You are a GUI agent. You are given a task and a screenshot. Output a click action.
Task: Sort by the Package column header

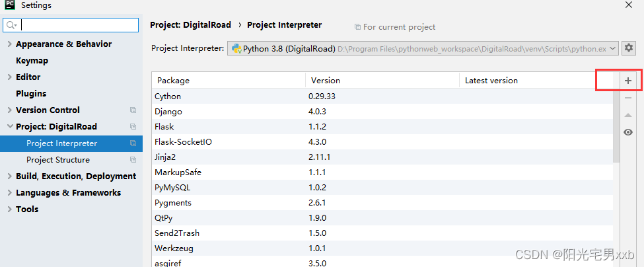click(229, 81)
